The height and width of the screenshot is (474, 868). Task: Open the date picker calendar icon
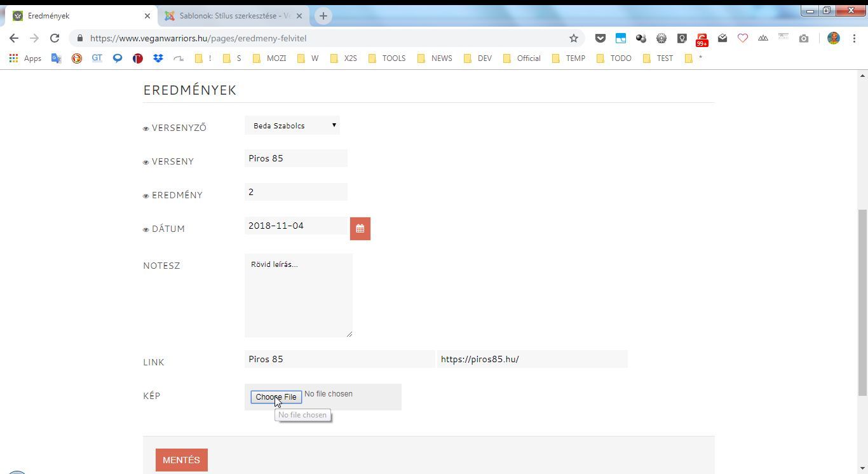tap(360, 229)
